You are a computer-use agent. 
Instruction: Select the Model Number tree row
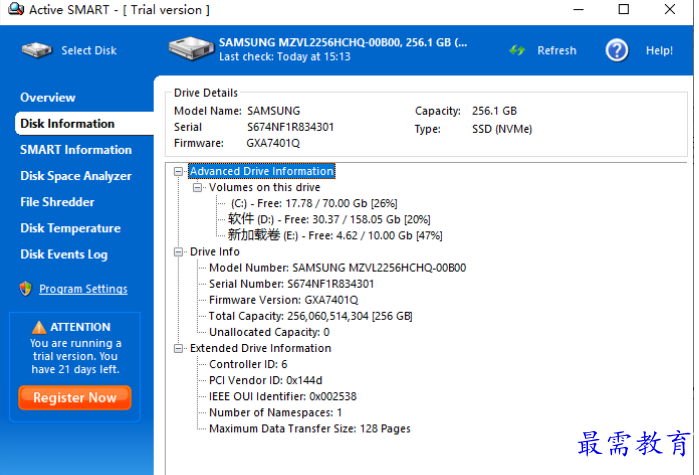[x=337, y=268]
